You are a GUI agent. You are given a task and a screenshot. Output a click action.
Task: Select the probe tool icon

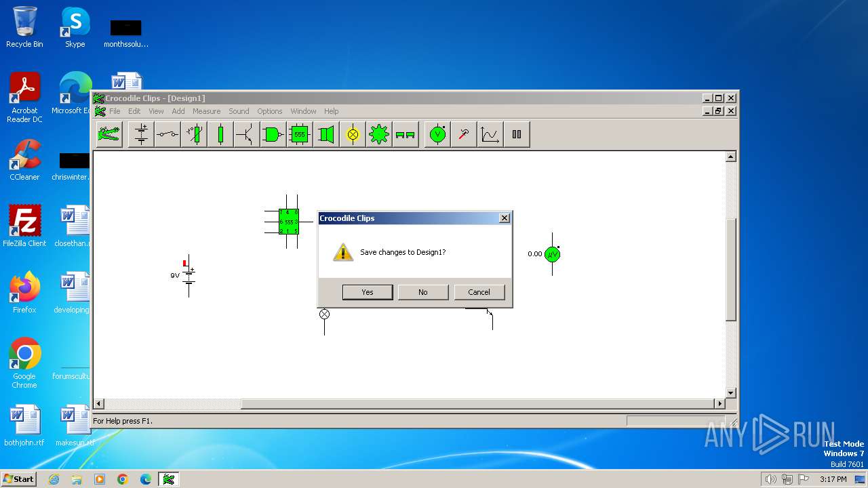(464, 134)
